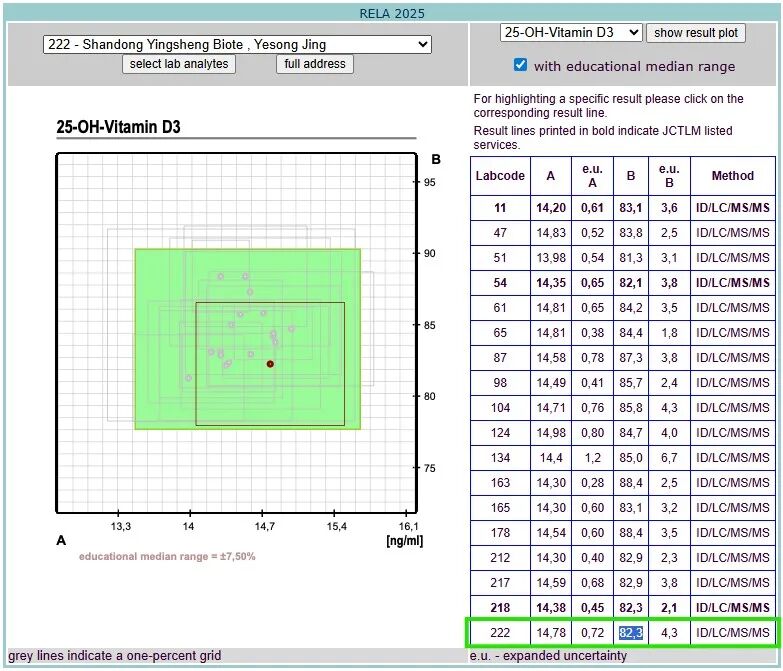Uncheck 'with educational median range' checkbox
783x671 pixels.
tap(520, 65)
